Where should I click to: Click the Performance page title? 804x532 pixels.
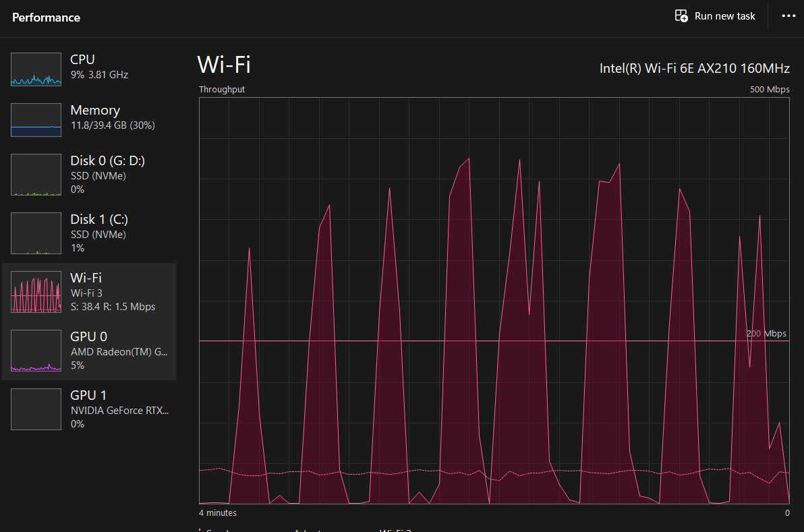click(x=46, y=18)
